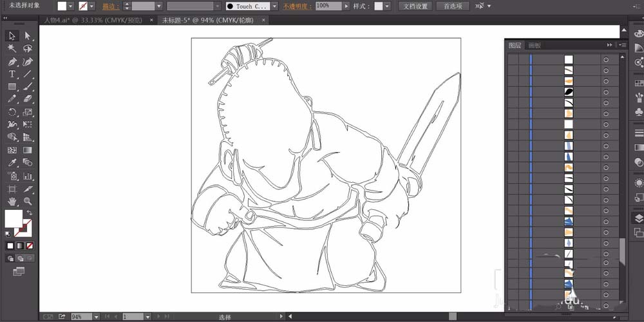The image size is (644, 322).
Task: Switch to 画板 panel tab
Action: pos(535,45)
